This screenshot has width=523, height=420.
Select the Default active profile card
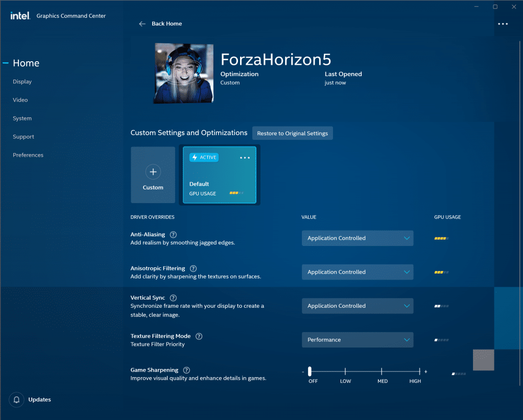tap(220, 175)
